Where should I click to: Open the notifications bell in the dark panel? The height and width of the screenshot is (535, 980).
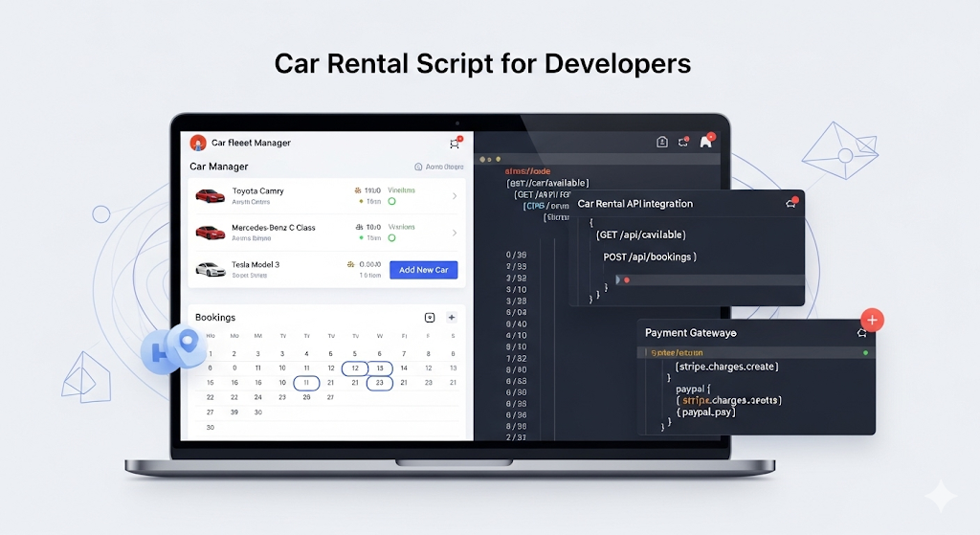coord(705,142)
